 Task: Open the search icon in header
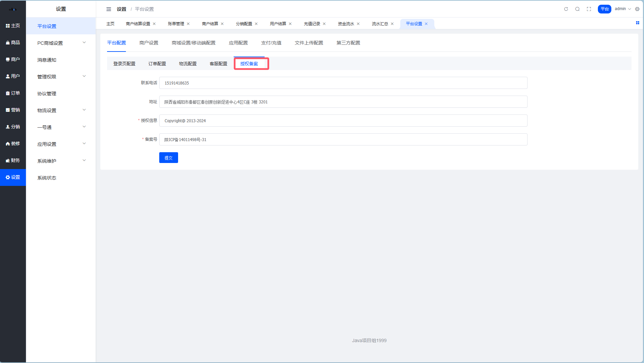[x=577, y=9]
